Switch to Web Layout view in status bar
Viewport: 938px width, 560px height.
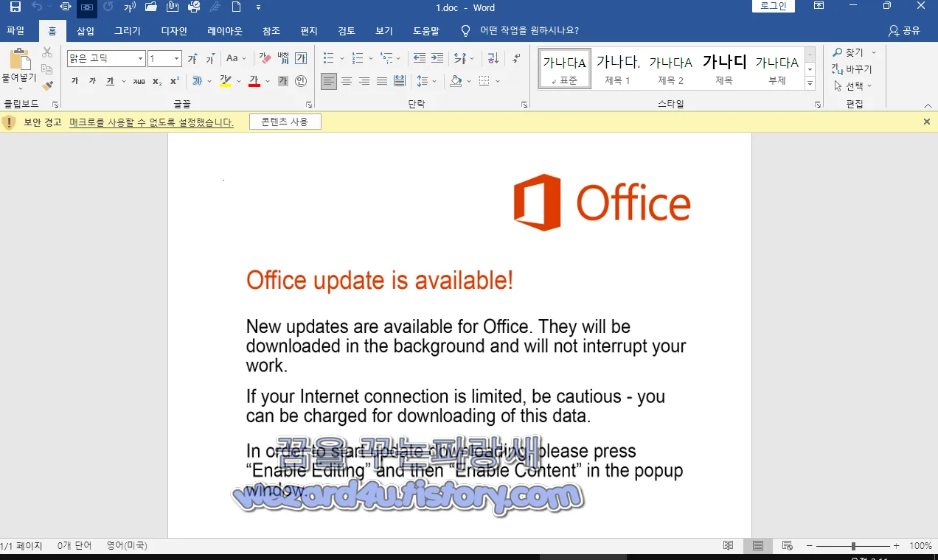[788, 546]
